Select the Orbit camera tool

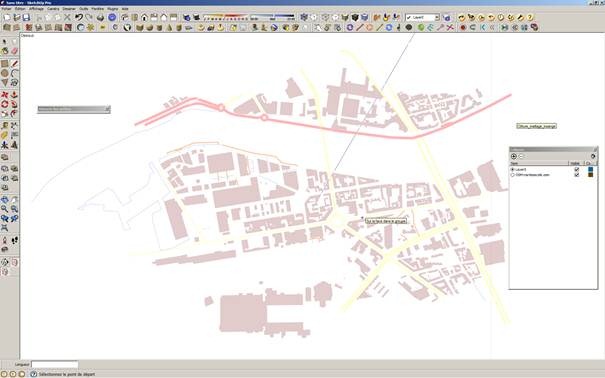[5, 200]
